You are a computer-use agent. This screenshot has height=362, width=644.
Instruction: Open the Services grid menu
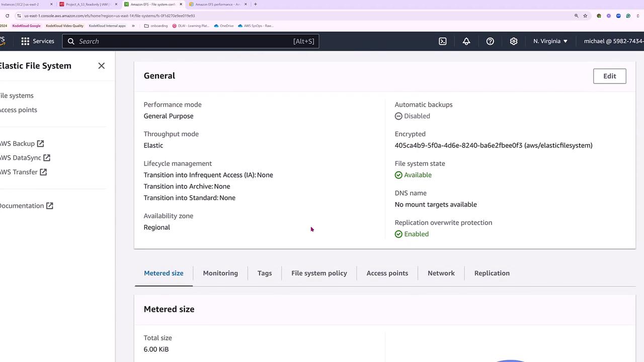pos(37,41)
